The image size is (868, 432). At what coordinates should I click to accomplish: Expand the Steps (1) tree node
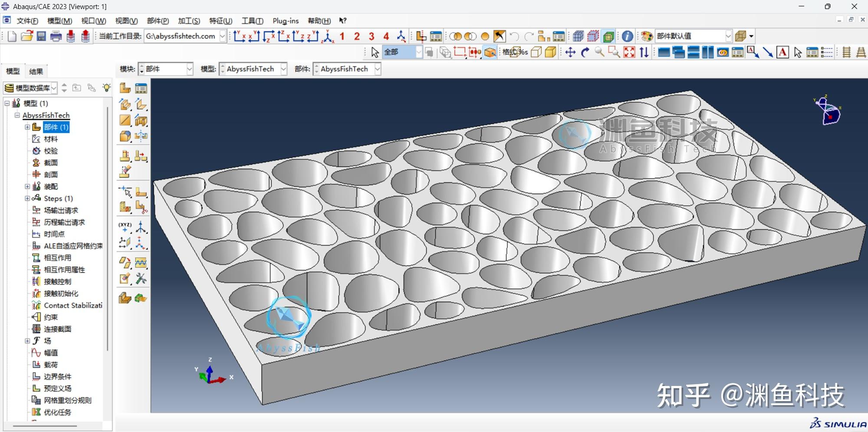pos(27,198)
